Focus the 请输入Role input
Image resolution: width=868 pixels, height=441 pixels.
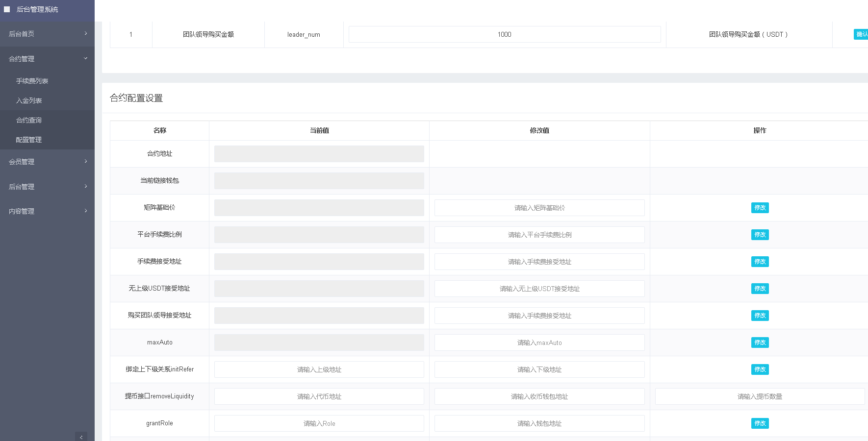coord(319,423)
